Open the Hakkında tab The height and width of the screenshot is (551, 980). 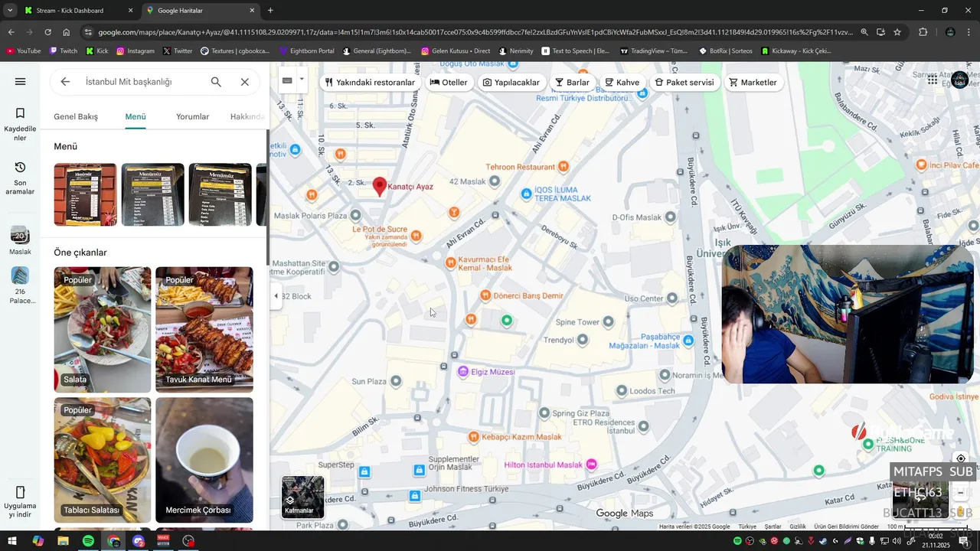tap(247, 116)
